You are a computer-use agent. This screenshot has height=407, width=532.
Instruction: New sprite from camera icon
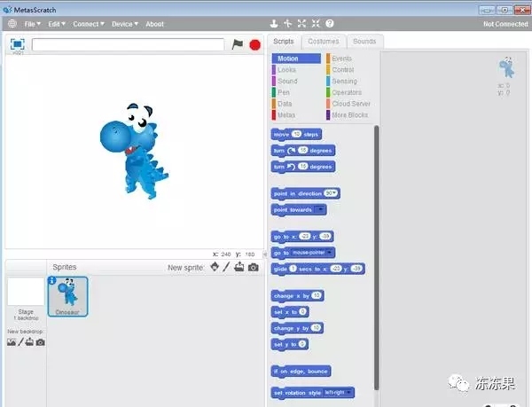click(253, 267)
